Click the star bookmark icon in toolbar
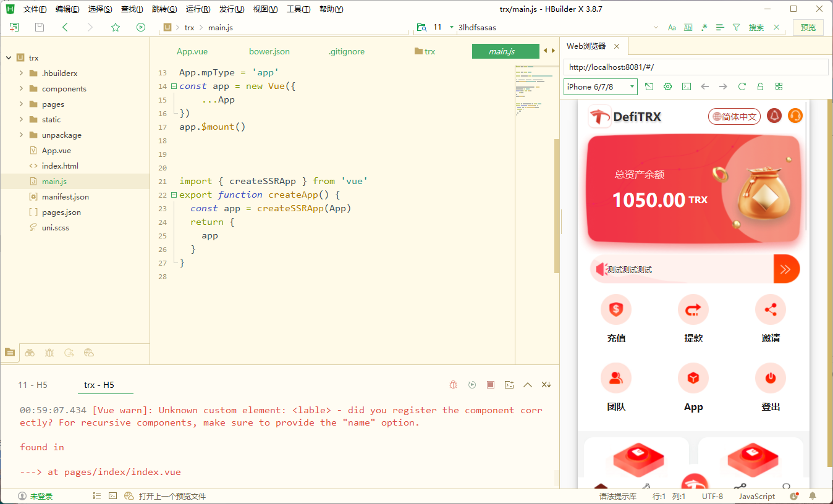The image size is (833, 504). [x=116, y=27]
